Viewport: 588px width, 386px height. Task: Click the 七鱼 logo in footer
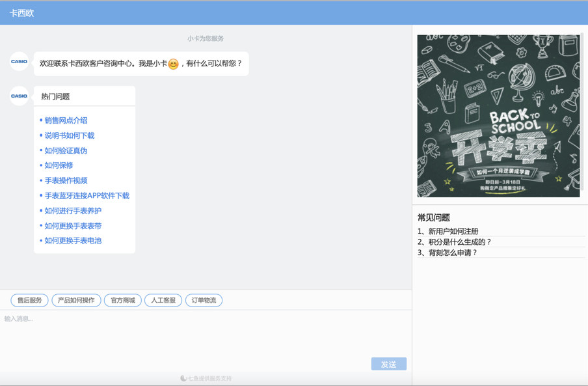pos(183,378)
